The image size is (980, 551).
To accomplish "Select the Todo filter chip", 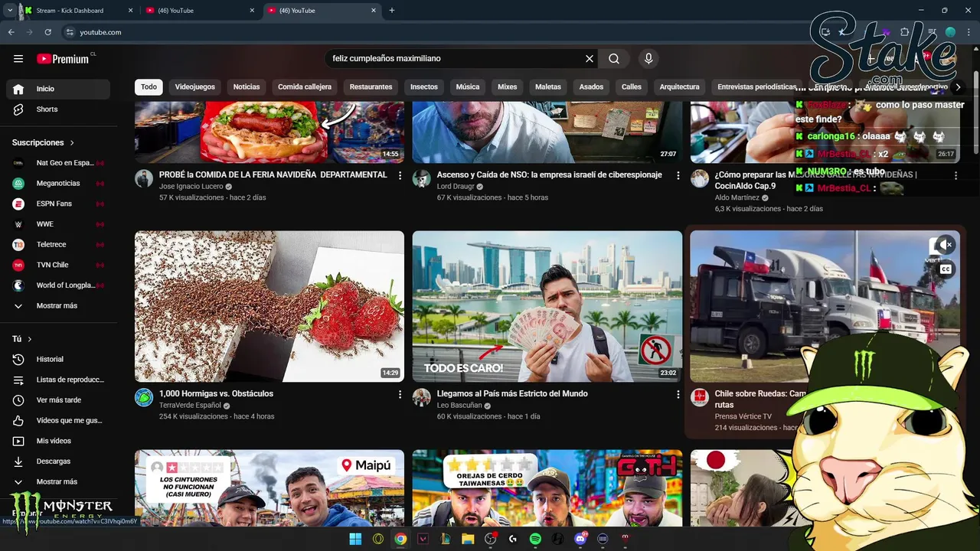I will 149,87.
